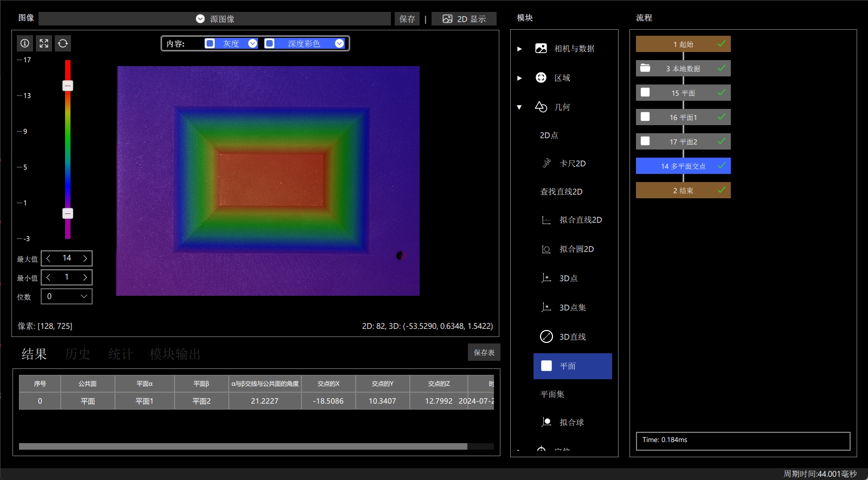The height and width of the screenshot is (480, 868).
Task: Click the green check on 14 多平面交点
Action: [722, 166]
